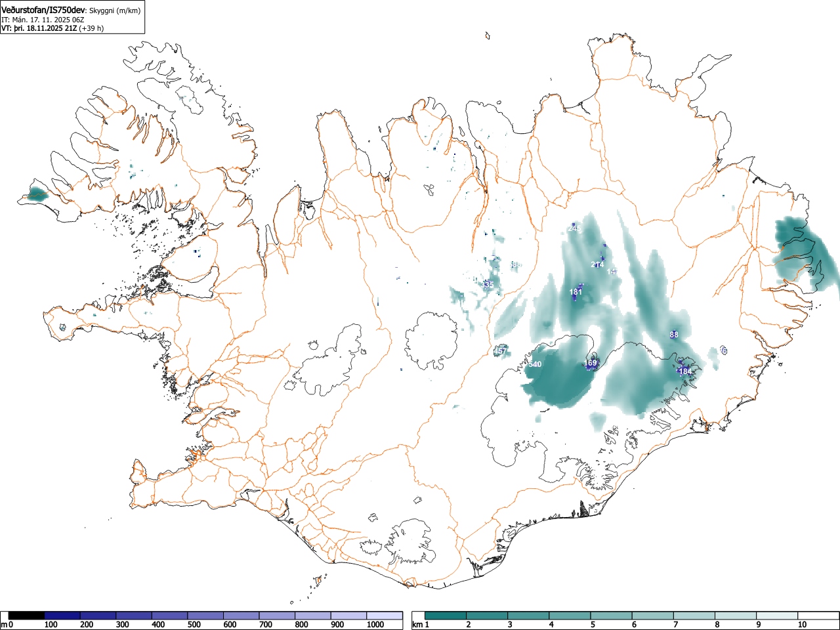Click the 4–5 km legend swatch

tap(570, 616)
